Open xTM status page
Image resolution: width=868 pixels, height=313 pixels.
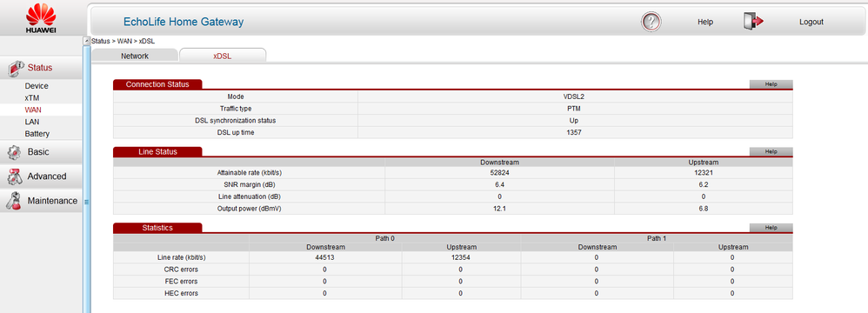[x=32, y=98]
